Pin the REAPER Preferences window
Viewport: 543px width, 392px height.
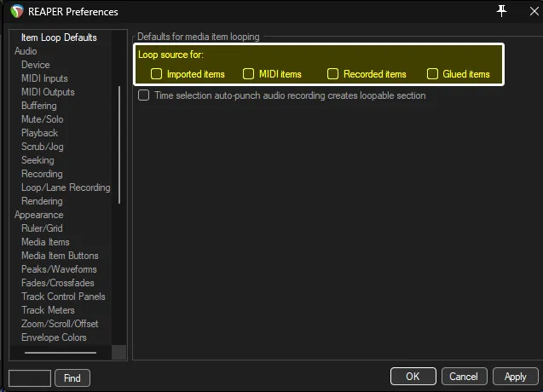tap(501, 11)
